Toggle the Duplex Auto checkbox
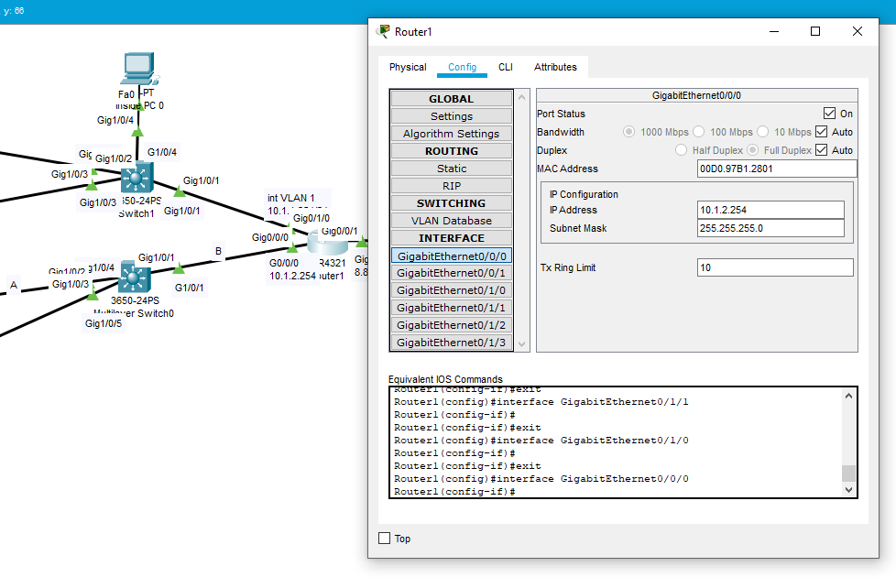Screen dimensions: 896x588 coord(821,149)
